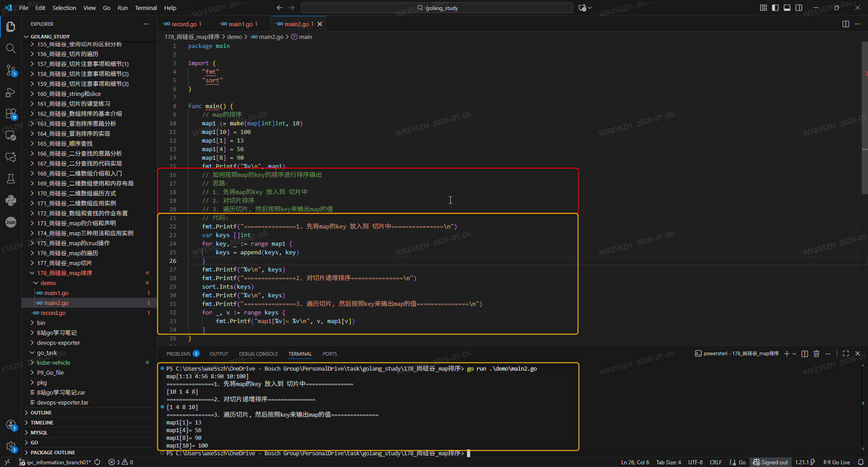Select the powershell terminal label
The image size is (868, 467).
tap(737, 353)
